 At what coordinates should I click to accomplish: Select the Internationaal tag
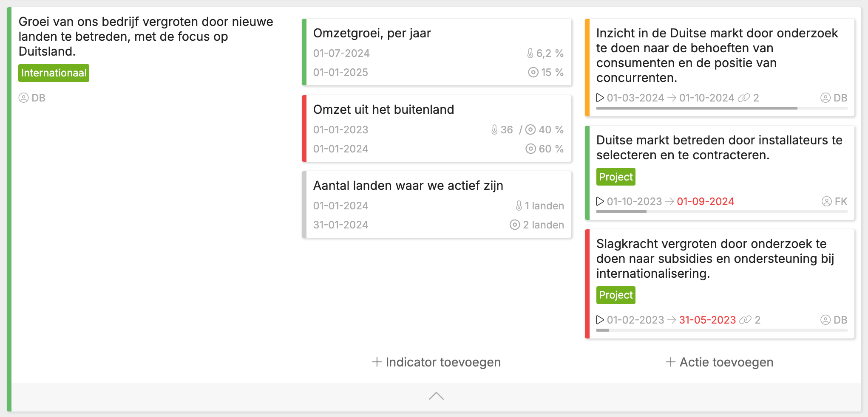[x=54, y=73]
